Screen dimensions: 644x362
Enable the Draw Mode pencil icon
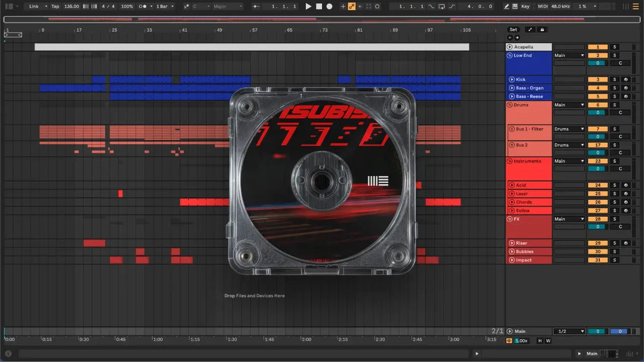(x=507, y=6)
